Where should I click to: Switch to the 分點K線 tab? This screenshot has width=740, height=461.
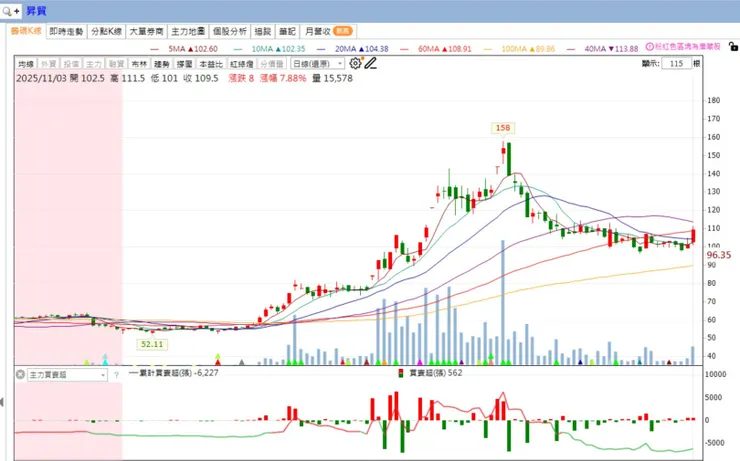(106, 32)
